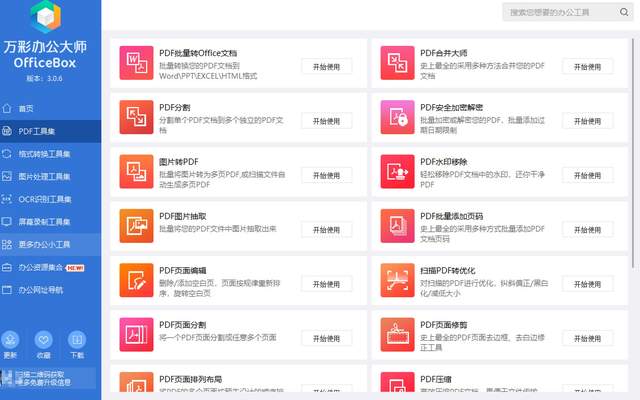Click 开始使用 for PDF分割
Screen dimensions: 640x400
pos(327,121)
